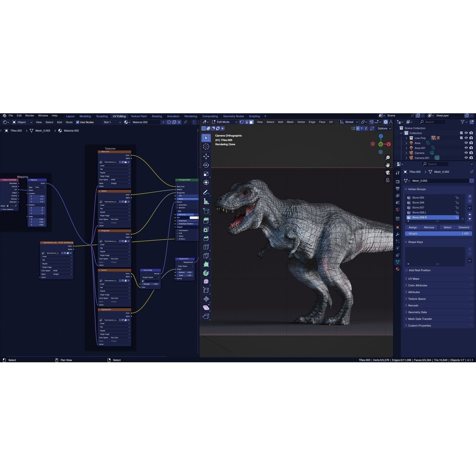Image resolution: width=476 pixels, height=476 pixels.
Task: Pick the Scale tool in viewport
Action: click(206, 174)
